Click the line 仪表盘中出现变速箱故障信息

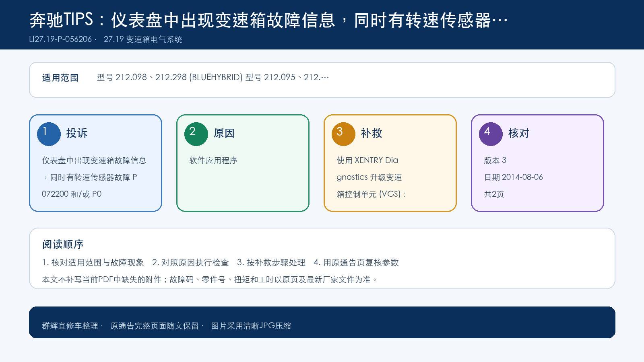pos(94,160)
